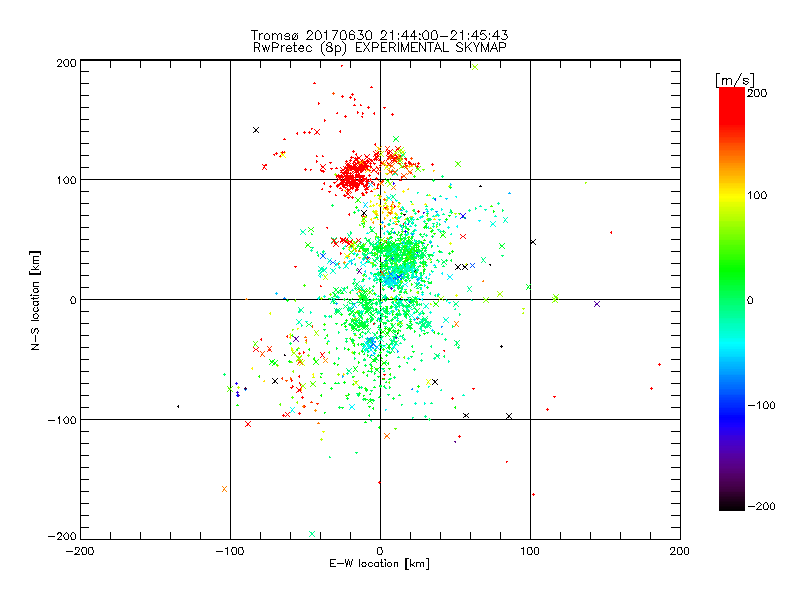Click the colorbar label '100'
800x600 pixels.
757,195
